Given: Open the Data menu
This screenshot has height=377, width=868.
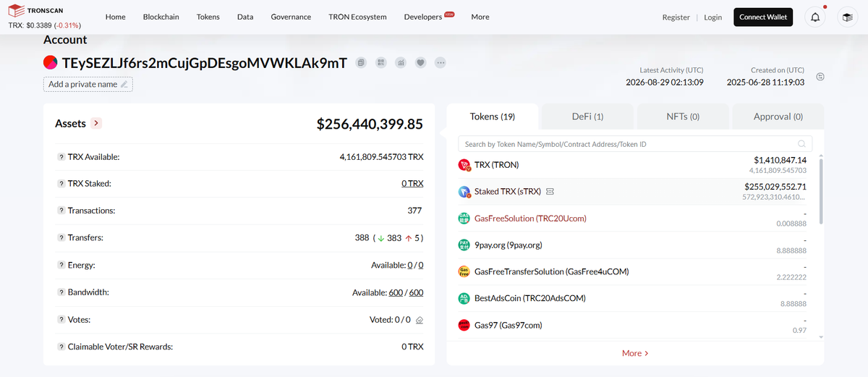Looking at the screenshot, I should (x=245, y=17).
